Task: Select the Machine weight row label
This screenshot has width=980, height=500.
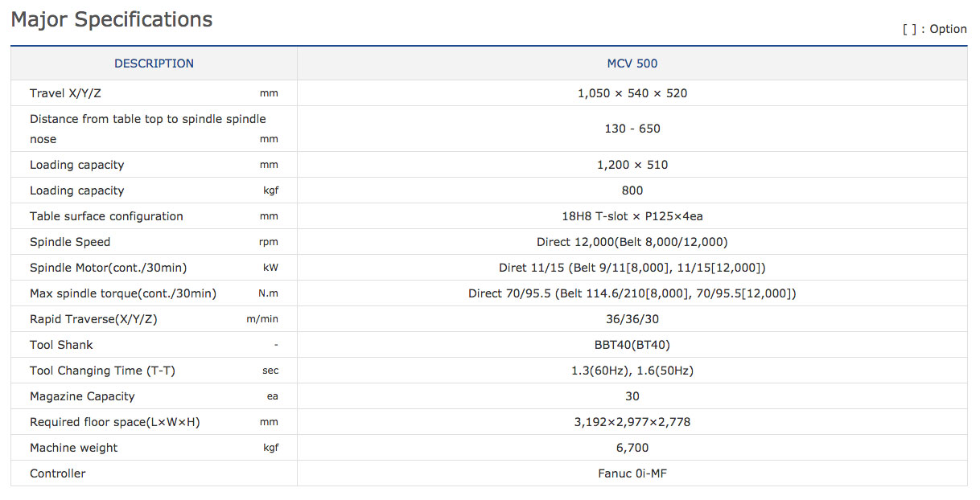Action: coord(73,448)
